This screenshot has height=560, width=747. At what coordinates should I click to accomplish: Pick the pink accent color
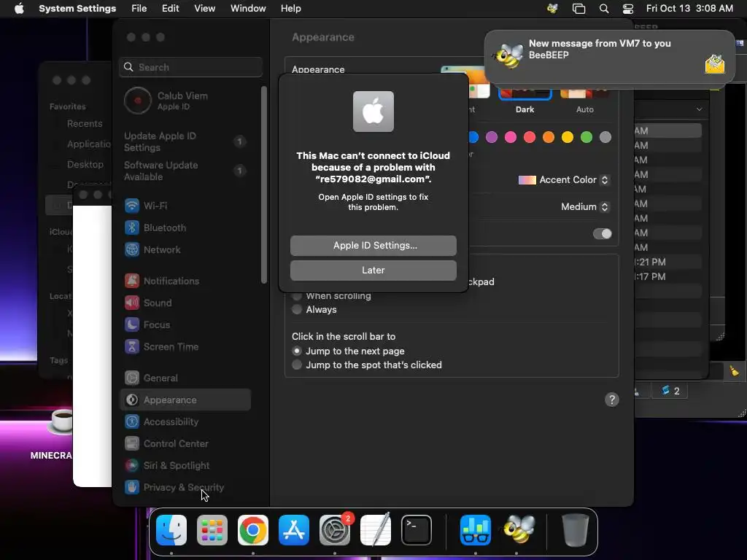[511, 137]
